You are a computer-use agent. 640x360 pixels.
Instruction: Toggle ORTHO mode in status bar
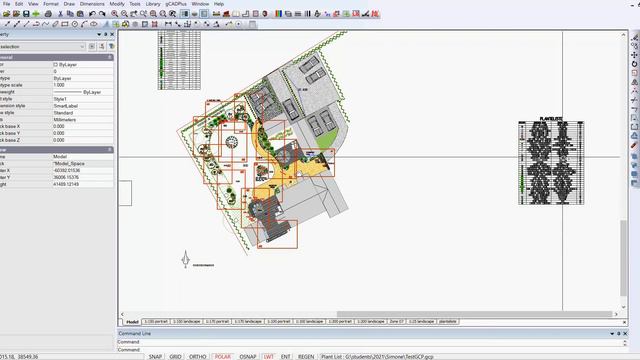pyautogui.click(x=198, y=357)
